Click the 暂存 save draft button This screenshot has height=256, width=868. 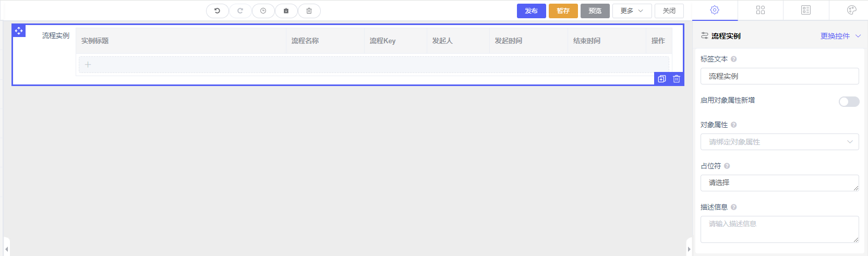tap(563, 11)
